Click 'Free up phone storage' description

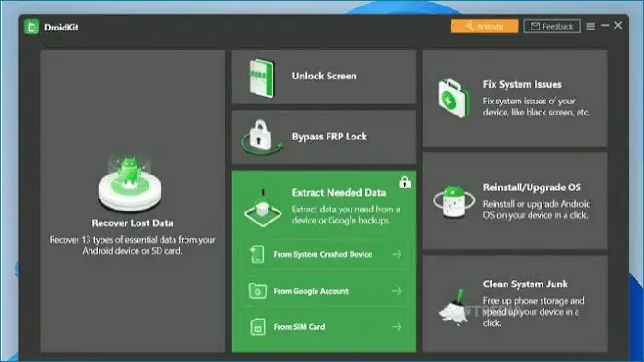click(533, 312)
